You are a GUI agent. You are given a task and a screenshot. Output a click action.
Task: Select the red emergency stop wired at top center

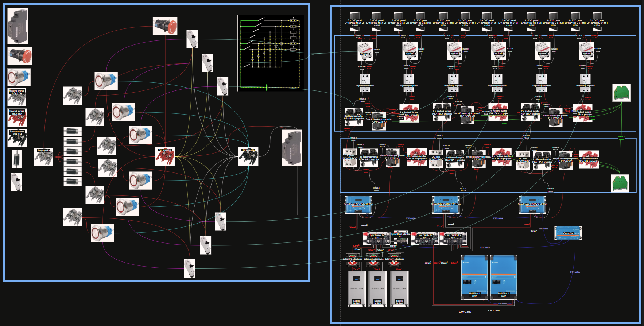[x=165, y=26]
